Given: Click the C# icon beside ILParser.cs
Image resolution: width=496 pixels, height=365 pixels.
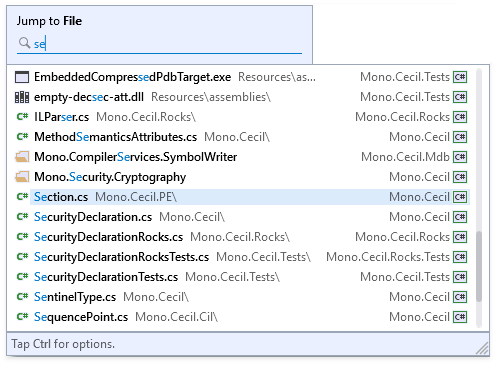Looking at the screenshot, I should [22, 117].
